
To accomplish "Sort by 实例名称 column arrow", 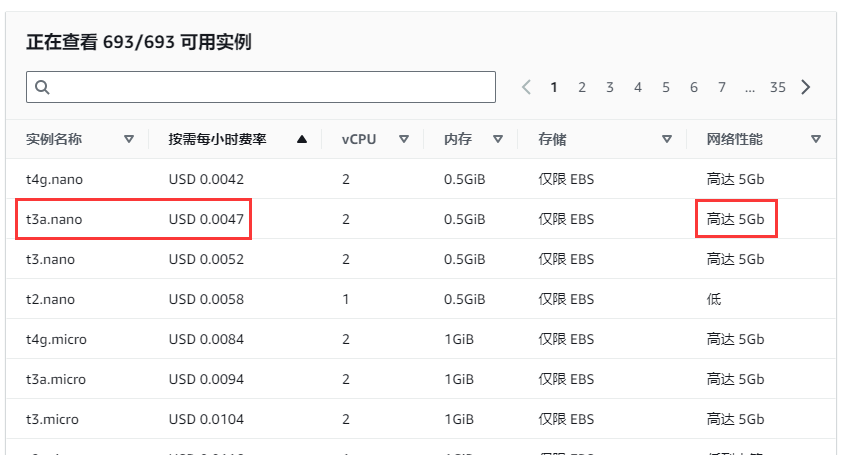I will point(128,139).
